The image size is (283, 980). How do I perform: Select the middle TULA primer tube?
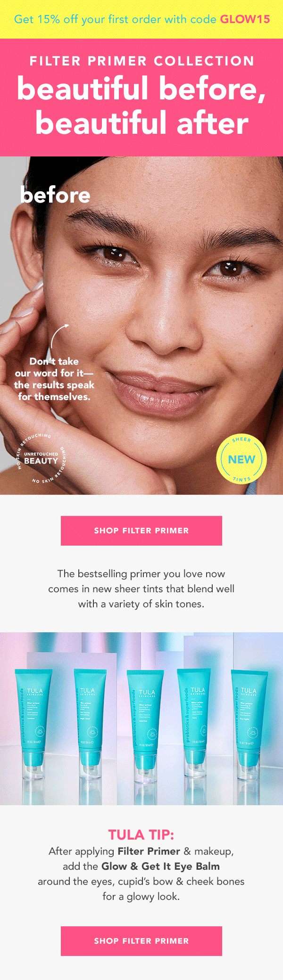[x=146, y=726]
